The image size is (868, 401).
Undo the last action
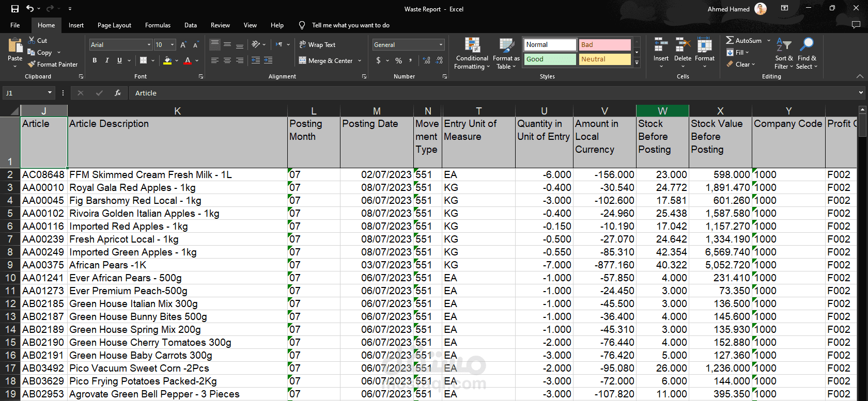[x=30, y=9]
